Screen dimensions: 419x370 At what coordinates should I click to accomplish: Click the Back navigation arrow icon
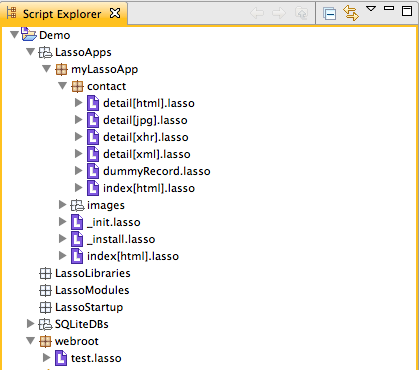click(257, 13)
